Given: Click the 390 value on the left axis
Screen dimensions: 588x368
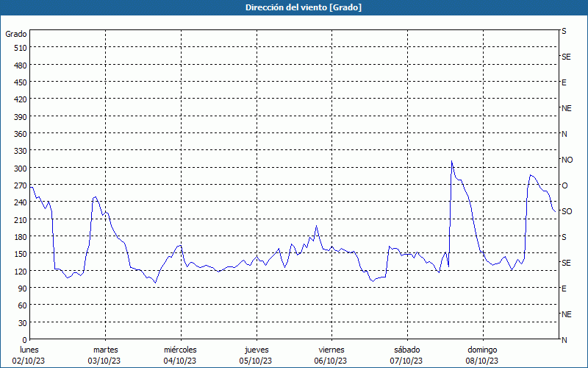Looking at the screenshot, I should pyautogui.click(x=20, y=117).
